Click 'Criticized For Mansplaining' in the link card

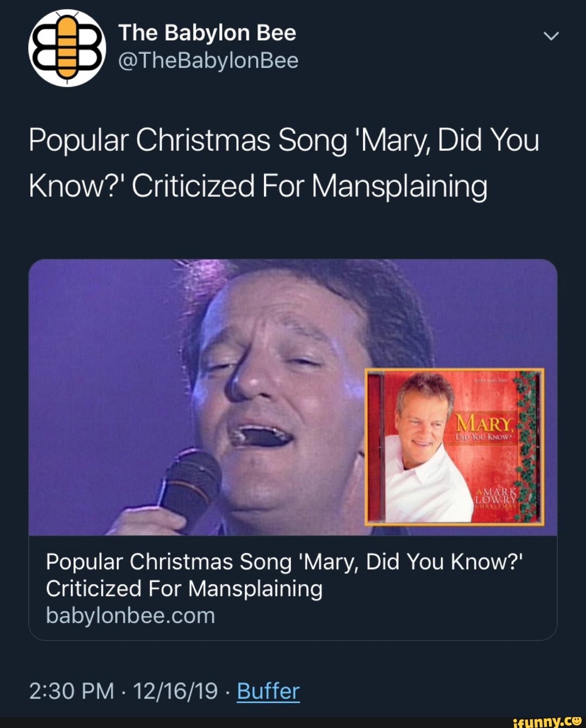pyautogui.click(x=184, y=588)
